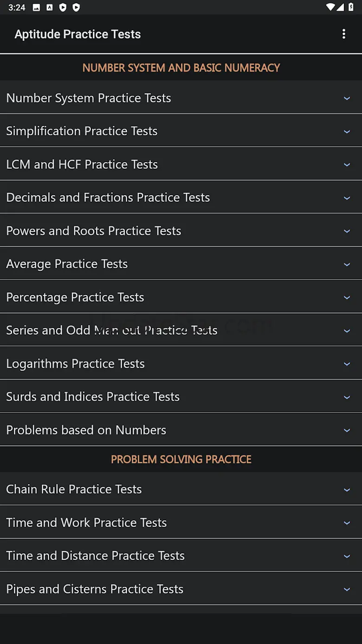Expand Simplification Practice Tests chevron
Viewport: 362px width, 644px height.
(x=346, y=131)
